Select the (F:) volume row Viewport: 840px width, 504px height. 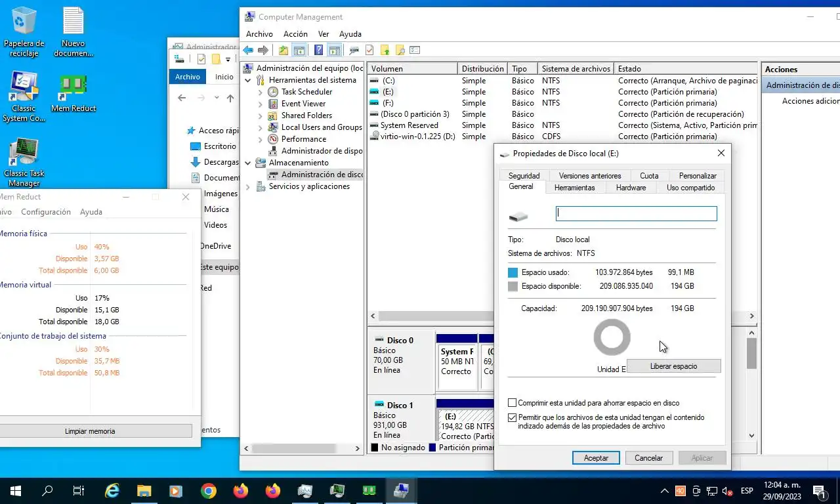coord(562,103)
